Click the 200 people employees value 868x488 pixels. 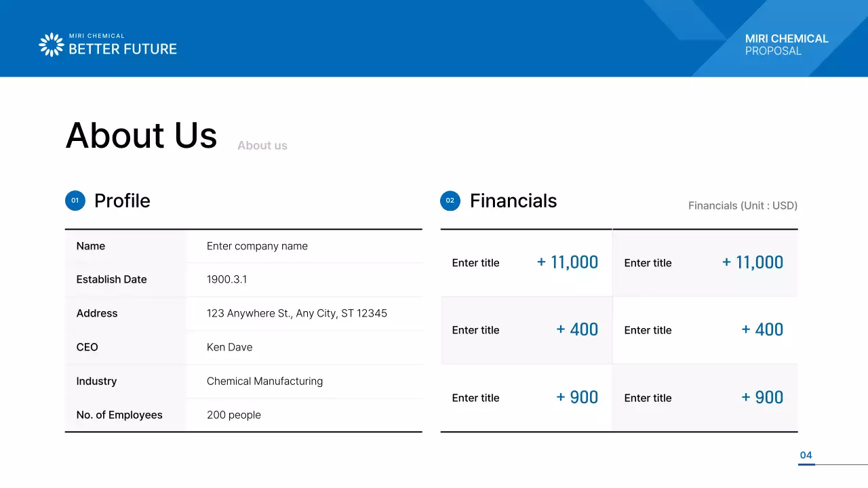(x=234, y=415)
